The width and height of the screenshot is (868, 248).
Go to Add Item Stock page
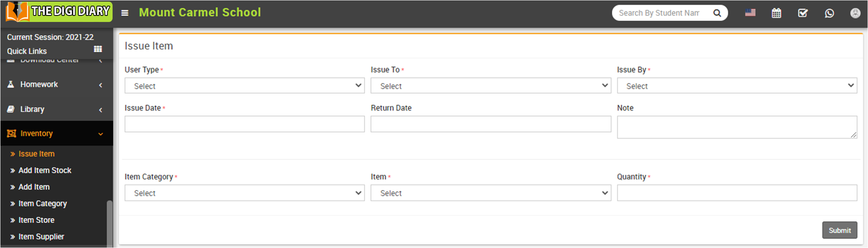coord(45,171)
